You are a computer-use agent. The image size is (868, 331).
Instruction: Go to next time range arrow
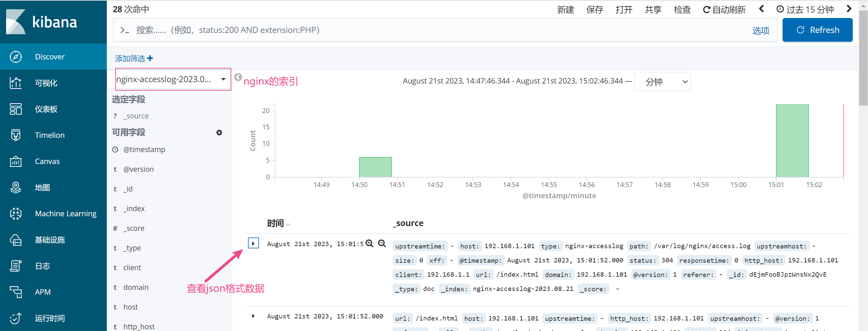[x=849, y=9]
